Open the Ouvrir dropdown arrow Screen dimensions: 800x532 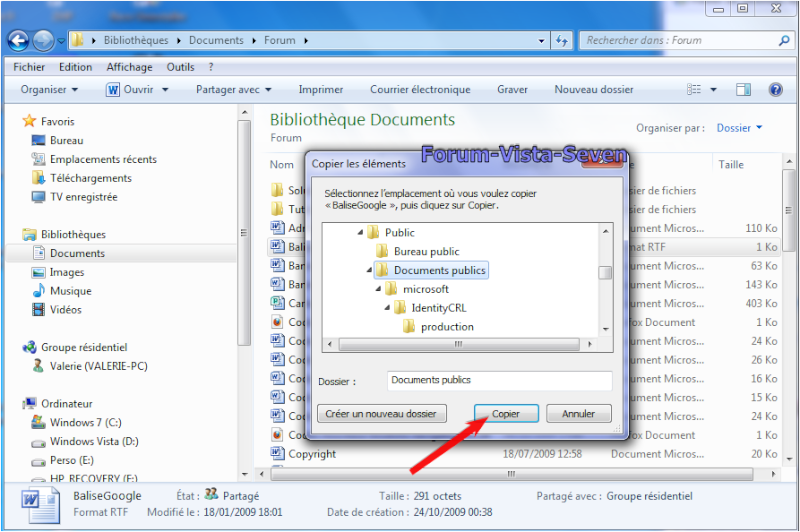[x=165, y=90]
